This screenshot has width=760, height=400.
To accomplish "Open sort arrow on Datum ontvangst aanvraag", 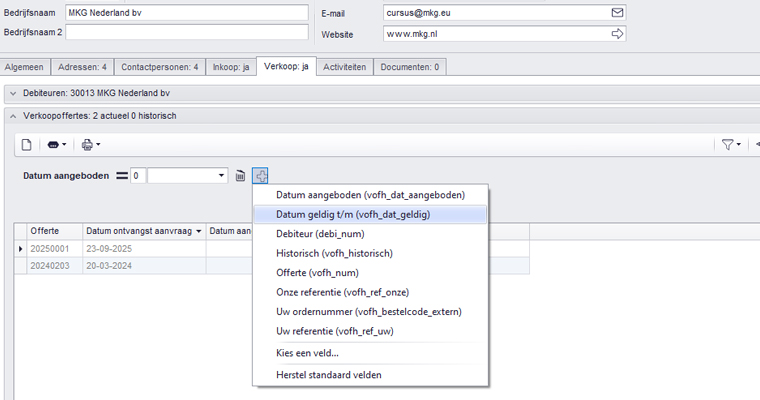I will coord(199,232).
